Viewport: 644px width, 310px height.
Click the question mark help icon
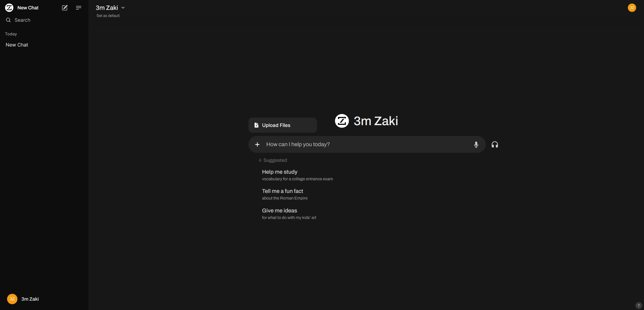(x=638, y=305)
